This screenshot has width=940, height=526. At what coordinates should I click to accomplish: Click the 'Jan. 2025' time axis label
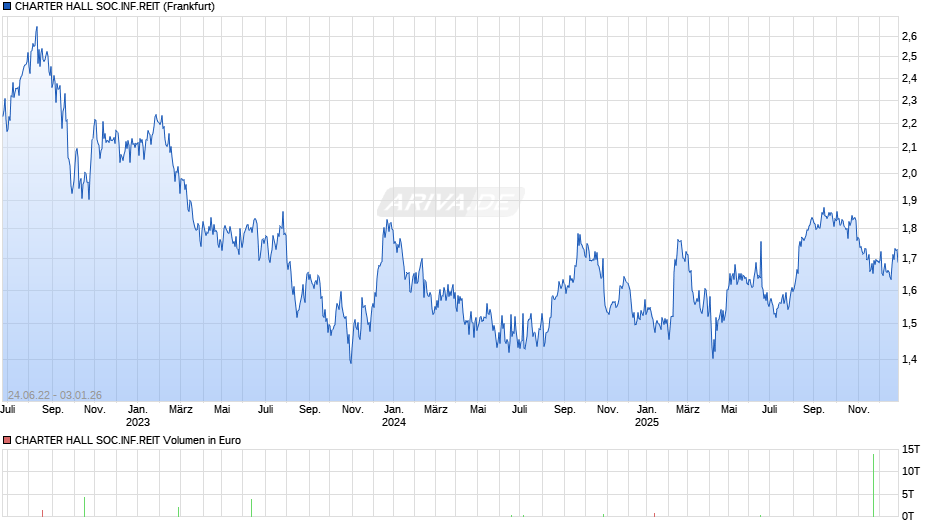click(646, 416)
